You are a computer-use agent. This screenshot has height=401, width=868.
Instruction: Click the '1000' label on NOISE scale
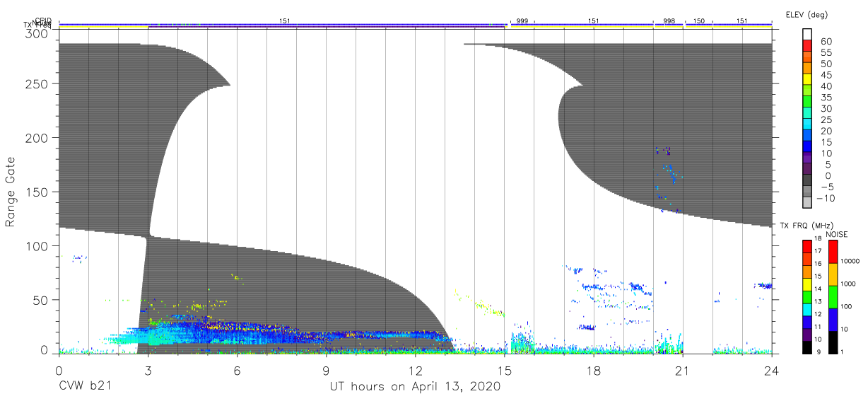tap(849, 284)
